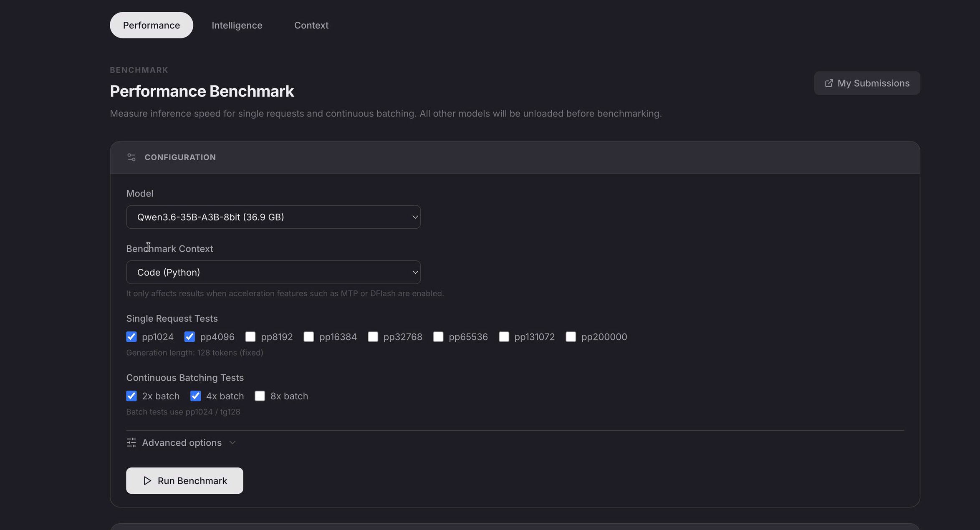This screenshot has height=530, width=980.
Task: Click the configuration sliders icon
Action: tap(131, 157)
